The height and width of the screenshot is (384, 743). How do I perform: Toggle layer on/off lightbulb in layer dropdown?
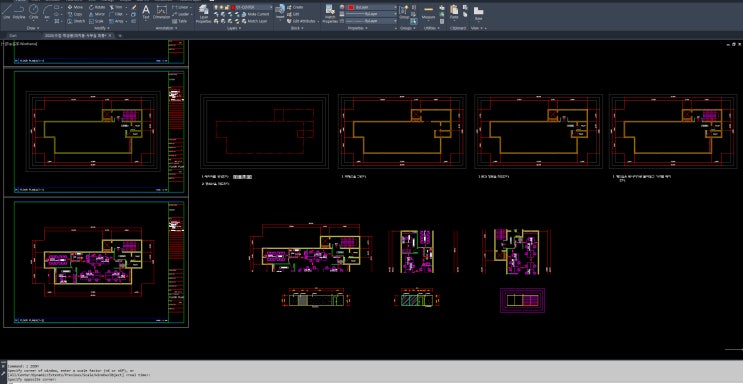216,8
